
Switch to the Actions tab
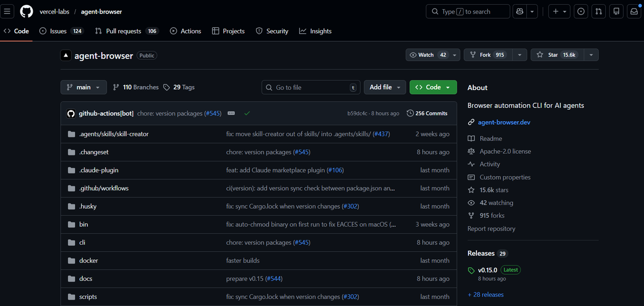(186, 31)
